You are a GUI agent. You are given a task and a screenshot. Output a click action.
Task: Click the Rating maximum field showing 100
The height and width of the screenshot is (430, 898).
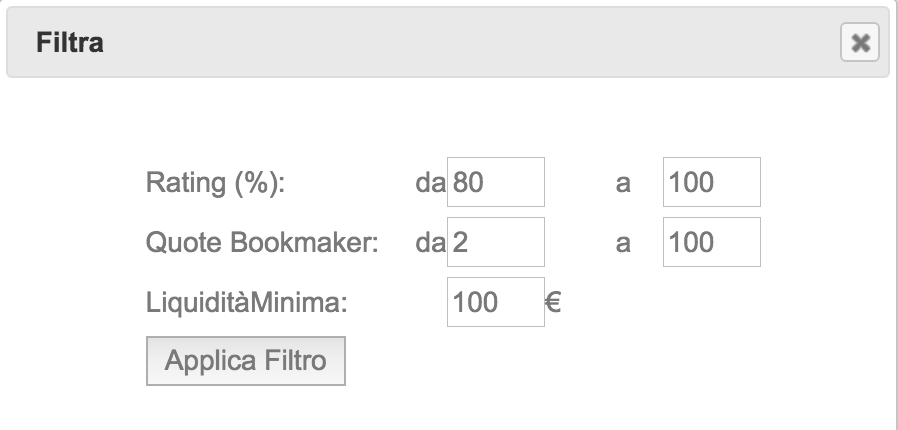point(711,183)
